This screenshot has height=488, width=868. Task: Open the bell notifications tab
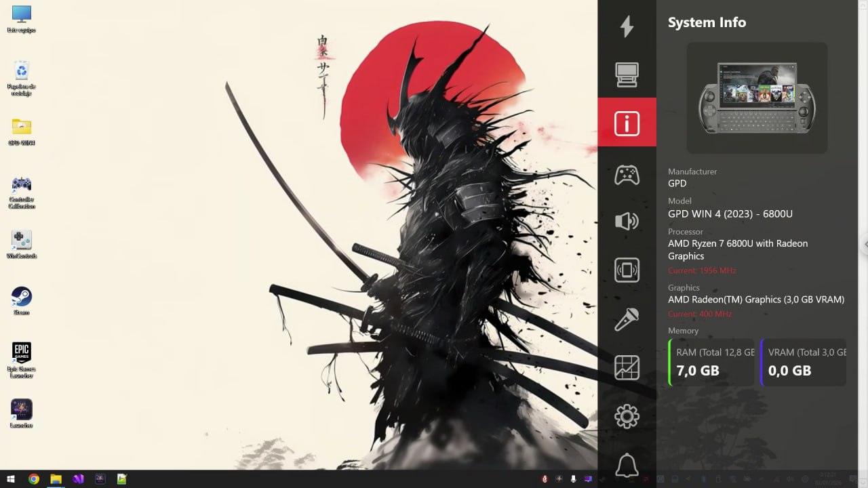point(627,465)
